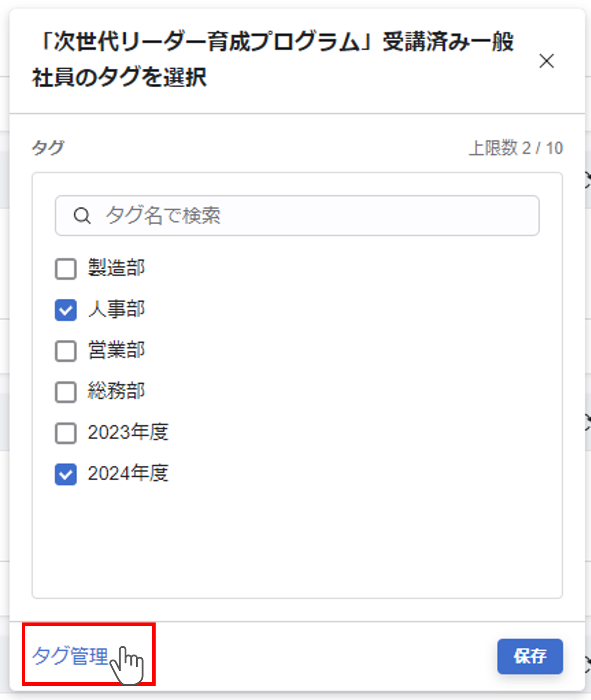The image size is (591, 700).
Task: Click the 製造部 tag label text
Action: coord(116,268)
